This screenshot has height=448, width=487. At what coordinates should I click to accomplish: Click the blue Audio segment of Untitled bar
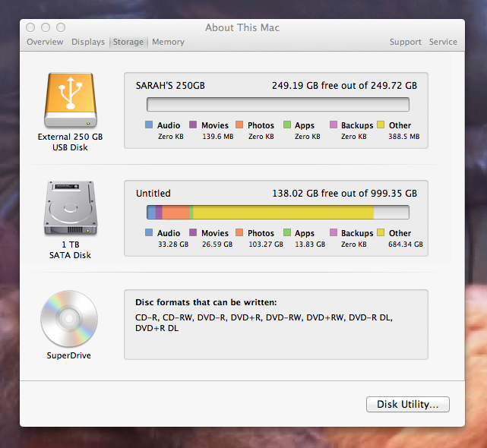pyautogui.click(x=151, y=213)
